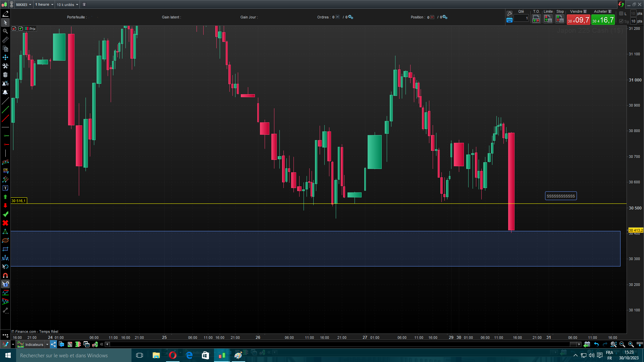The height and width of the screenshot is (362, 644).
Task: Toggle the L checkbox beside pts field
Action: click(x=621, y=14)
